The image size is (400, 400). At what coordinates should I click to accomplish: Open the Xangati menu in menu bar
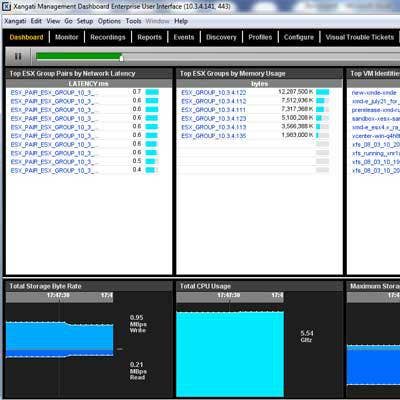pyautogui.click(x=15, y=21)
